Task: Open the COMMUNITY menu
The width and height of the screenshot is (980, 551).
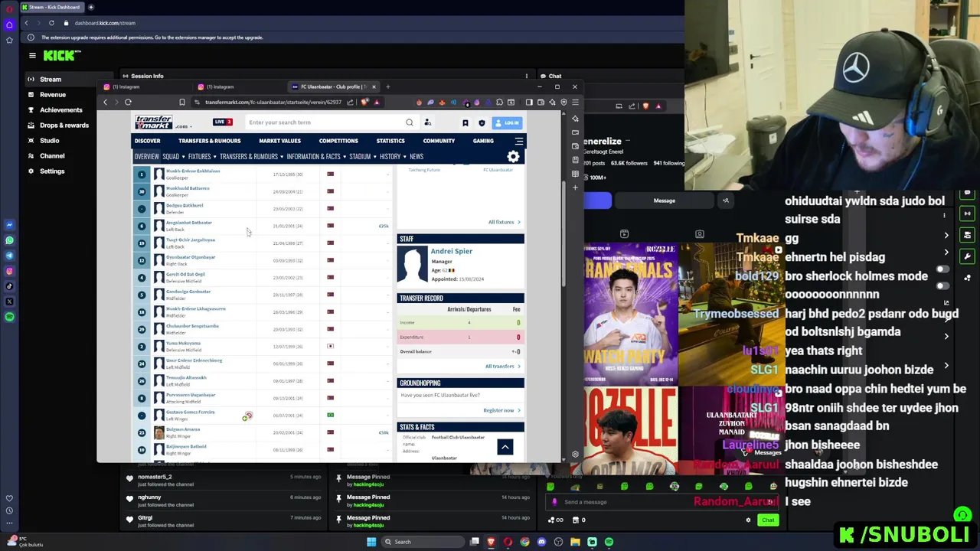Action: point(439,141)
